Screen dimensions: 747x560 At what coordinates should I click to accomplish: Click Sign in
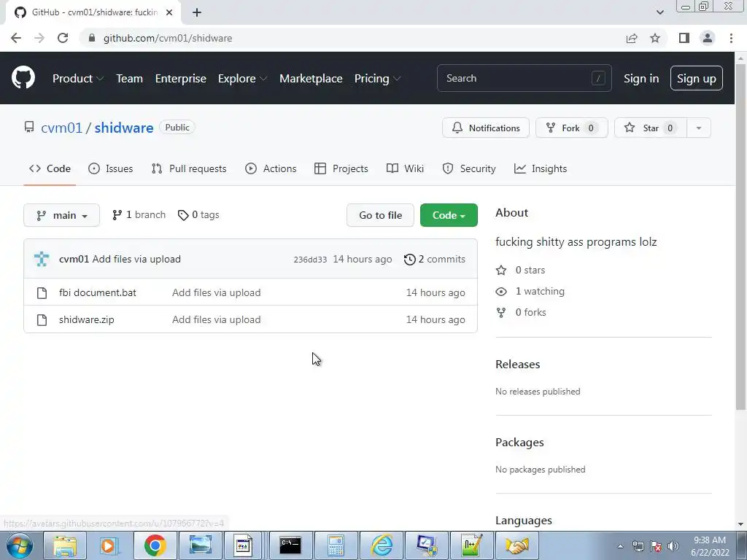641,79
